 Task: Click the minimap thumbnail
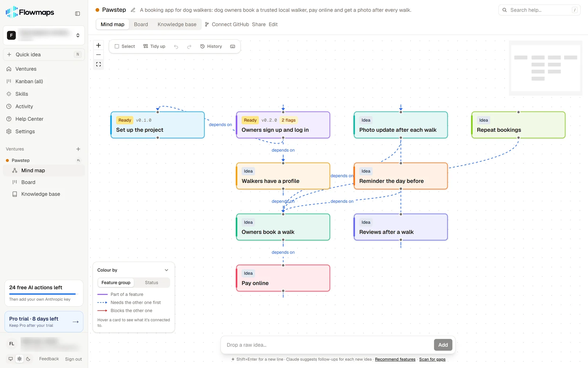(546, 68)
